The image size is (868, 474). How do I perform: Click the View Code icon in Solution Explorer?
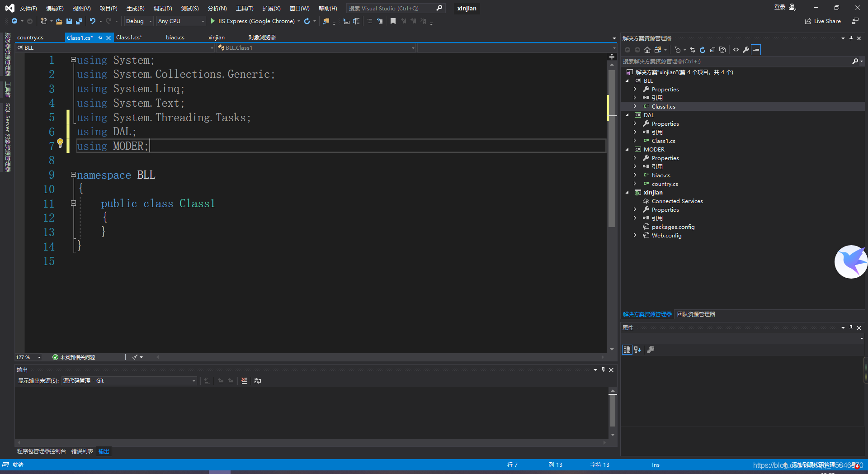pyautogui.click(x=736, y=50)
